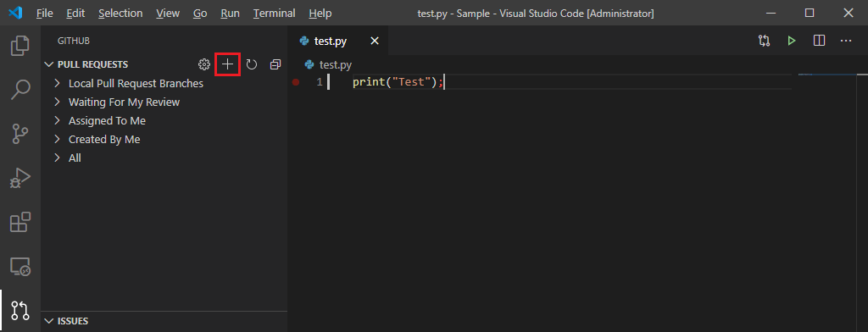
Task: Click the VS Code logo icon
Action: pyautogui.click(x=15, y=13)
